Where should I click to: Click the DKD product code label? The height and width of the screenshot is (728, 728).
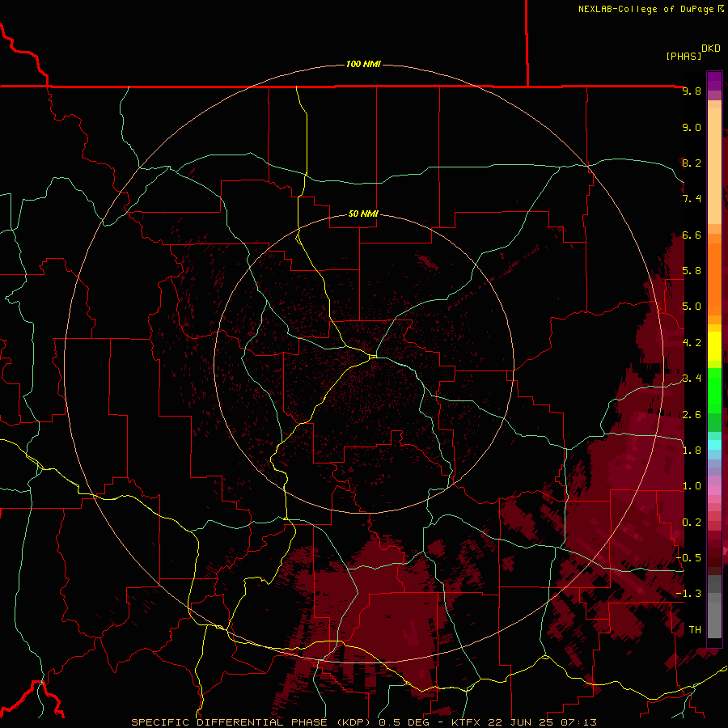pyautogui.click(x=711, y=49)
